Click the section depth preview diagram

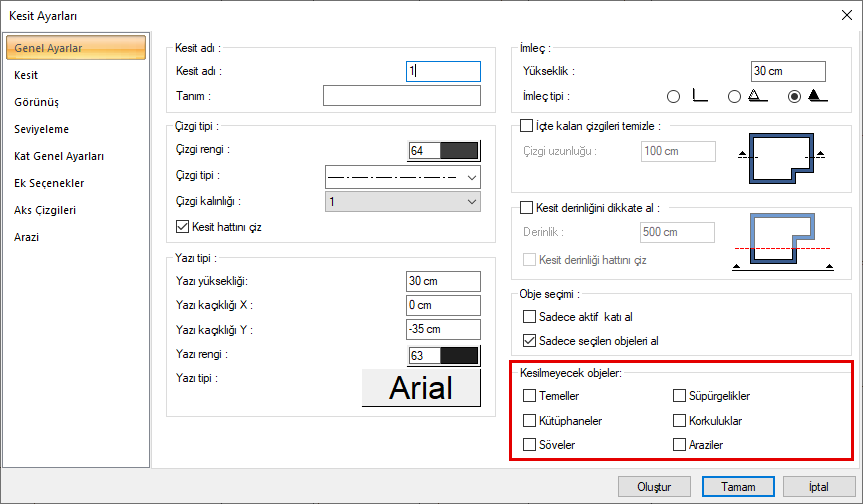coord(784,240)
